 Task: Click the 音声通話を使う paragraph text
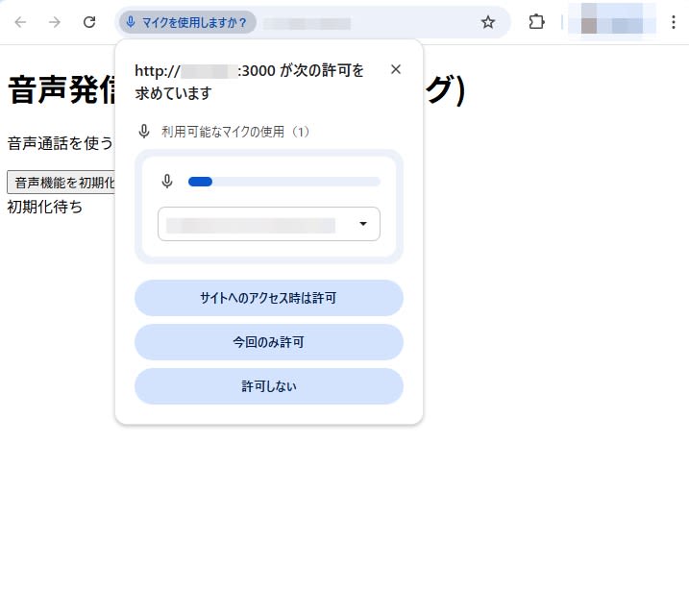coord(61,143)
